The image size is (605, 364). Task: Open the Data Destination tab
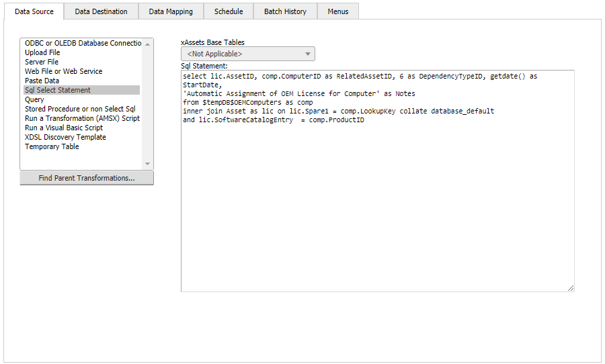click(101, 11)
